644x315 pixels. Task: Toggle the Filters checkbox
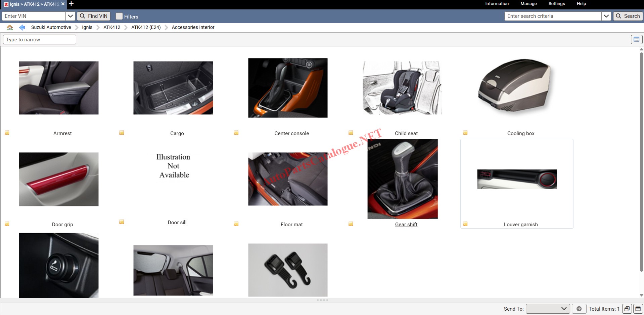(x=119, y=16)
